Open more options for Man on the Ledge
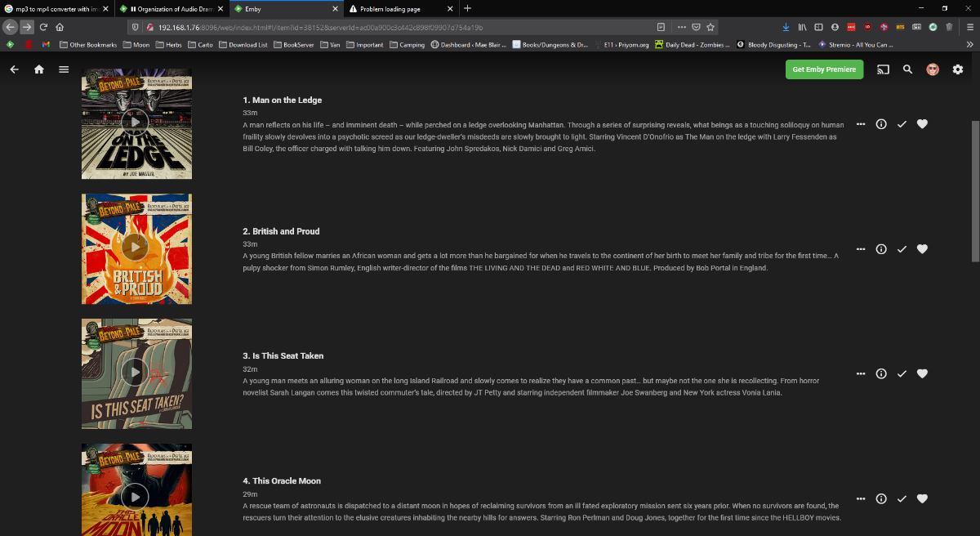The image size is (980, 536). click(x=861, y=124)
